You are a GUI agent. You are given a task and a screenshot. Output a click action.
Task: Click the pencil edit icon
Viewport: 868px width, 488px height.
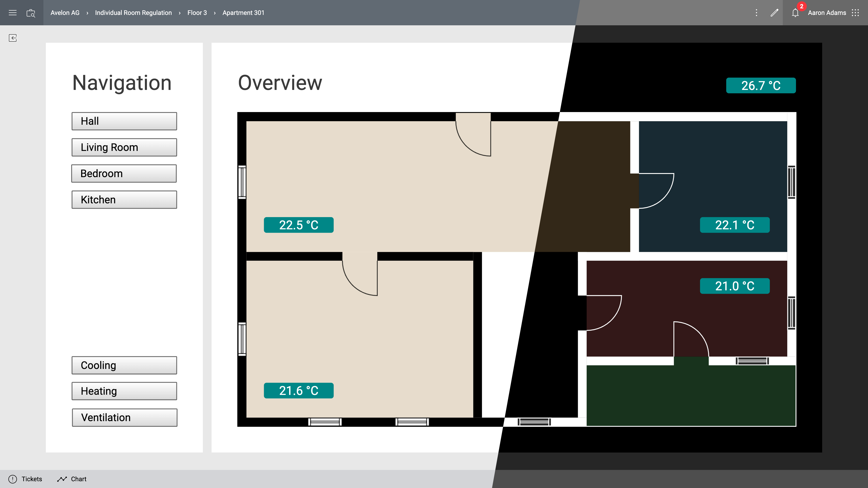pyautogui.click(x=774, y=13)
